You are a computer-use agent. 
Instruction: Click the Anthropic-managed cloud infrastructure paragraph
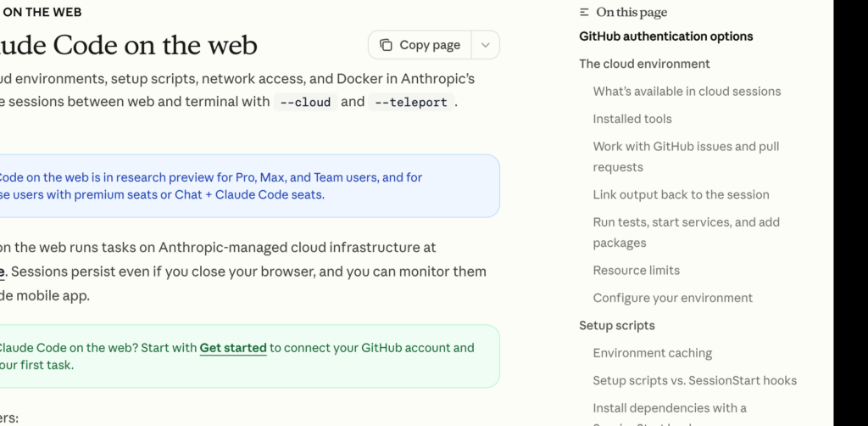[243, 272]
